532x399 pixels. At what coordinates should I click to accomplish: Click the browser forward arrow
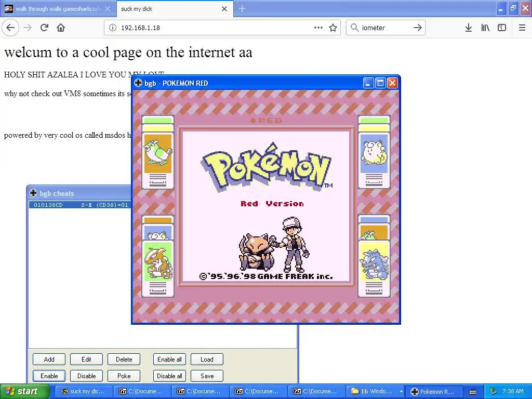[28, 28]
